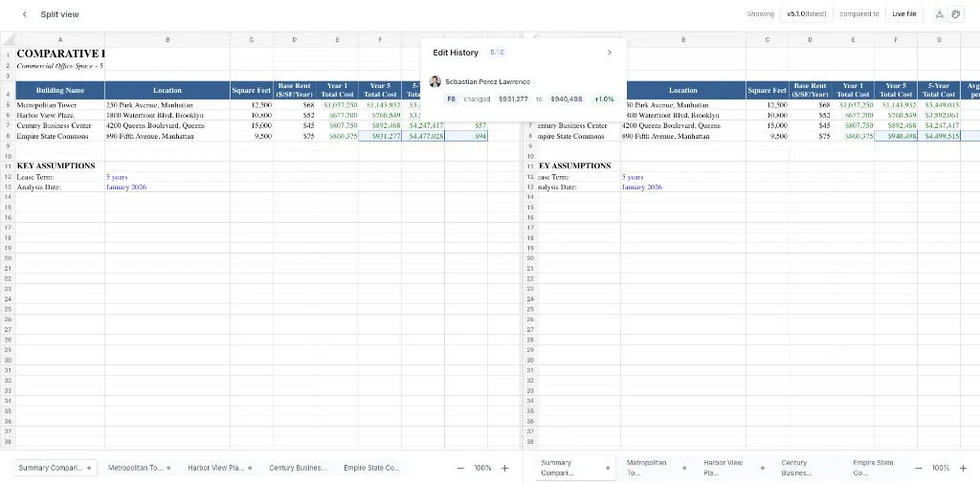This screenshot has width=980, height=484.
Task: Select right pane cell showing $5,449,015
Action: (x=939, y=105)
